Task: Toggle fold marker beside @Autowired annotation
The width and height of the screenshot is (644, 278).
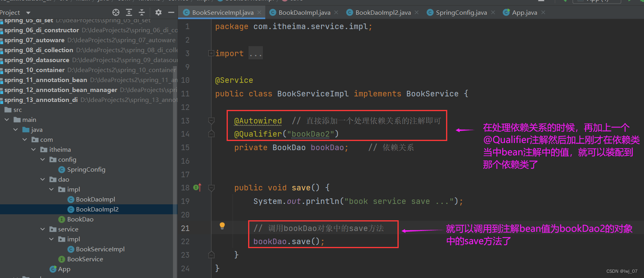Action: click(211, 121)
